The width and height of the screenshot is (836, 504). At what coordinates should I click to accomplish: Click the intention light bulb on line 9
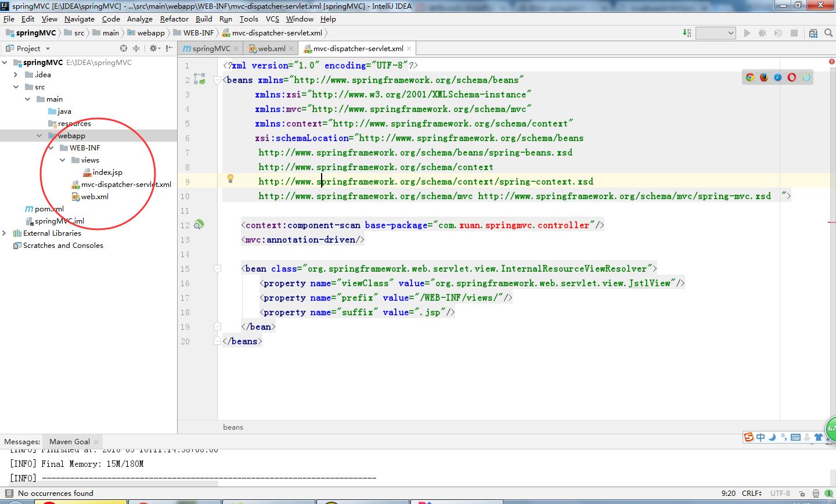[230, 179]
